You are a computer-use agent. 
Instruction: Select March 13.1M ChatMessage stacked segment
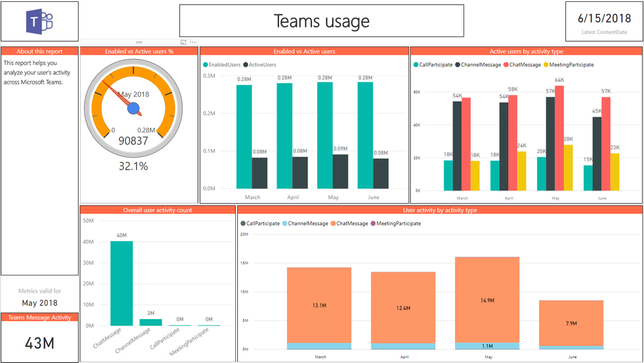tap(319, 305)
